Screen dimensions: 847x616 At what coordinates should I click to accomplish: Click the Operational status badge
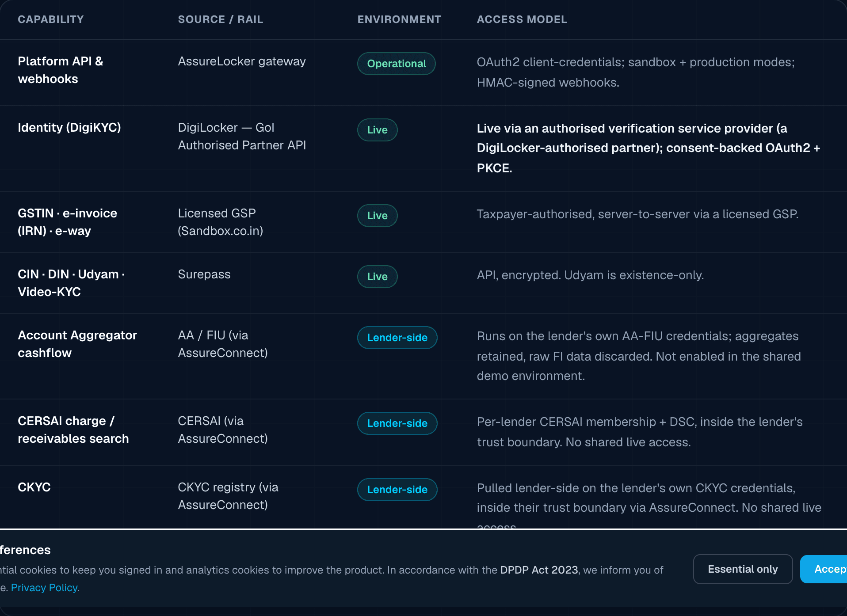(x=397, y=64)
